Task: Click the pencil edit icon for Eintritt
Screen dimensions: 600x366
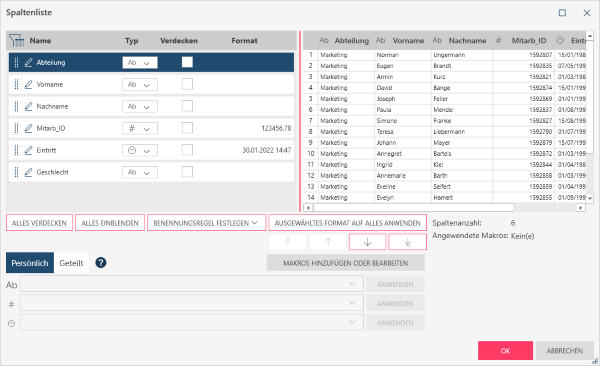Action: pyautogui.click(x=28, y=150)
